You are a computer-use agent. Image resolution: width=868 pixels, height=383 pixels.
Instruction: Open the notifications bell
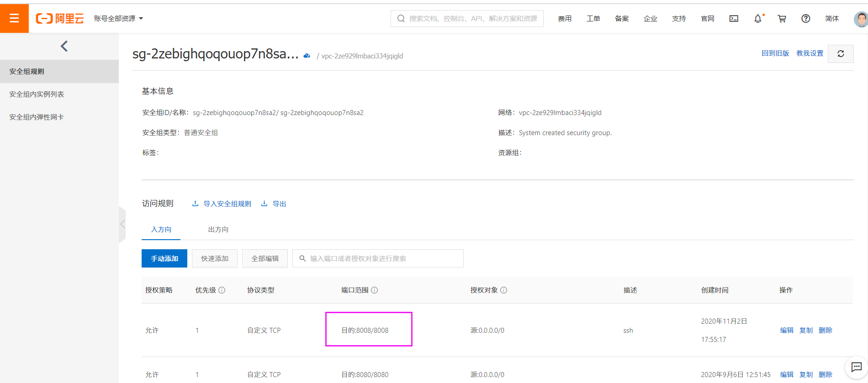758,19
